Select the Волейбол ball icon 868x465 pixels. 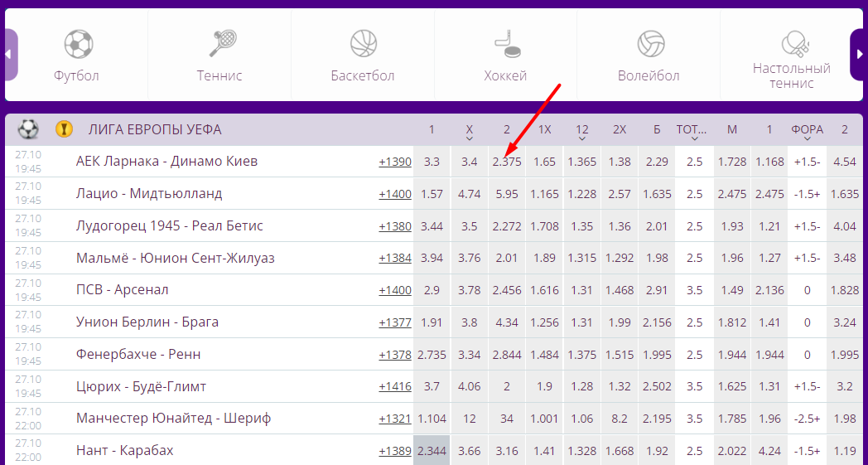[650, 43]
